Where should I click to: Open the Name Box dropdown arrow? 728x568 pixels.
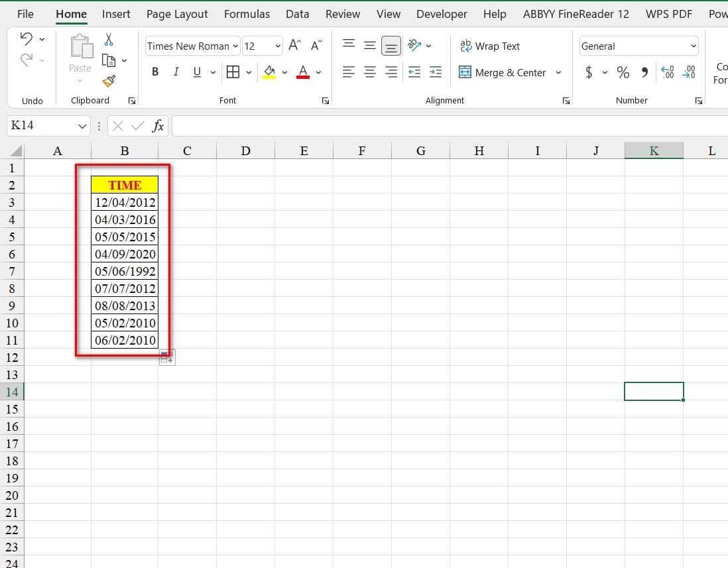pos(83,126)
